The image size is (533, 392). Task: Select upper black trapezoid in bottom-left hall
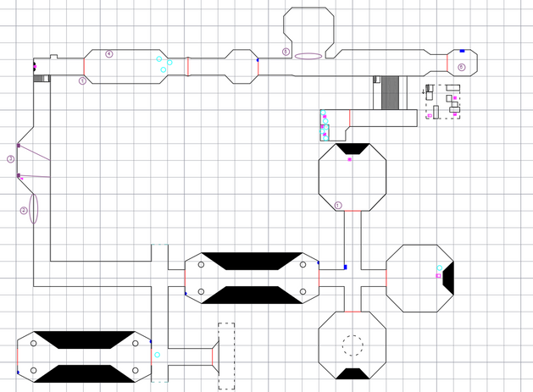pos(84,340)
